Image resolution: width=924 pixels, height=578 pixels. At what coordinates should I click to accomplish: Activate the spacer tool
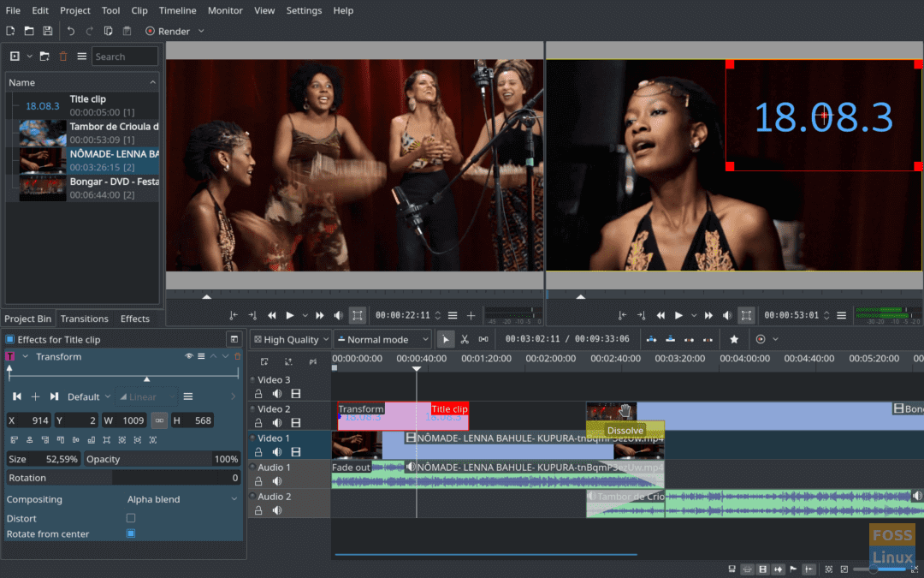(483, 339)
